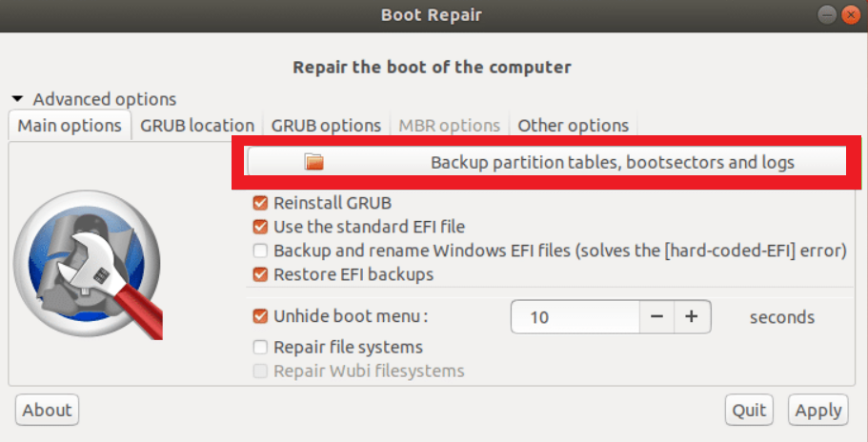Click Backup partition tables, bootsectors and logs
The width and height of the screenshot is (868, 442).
tap(546, 162)
